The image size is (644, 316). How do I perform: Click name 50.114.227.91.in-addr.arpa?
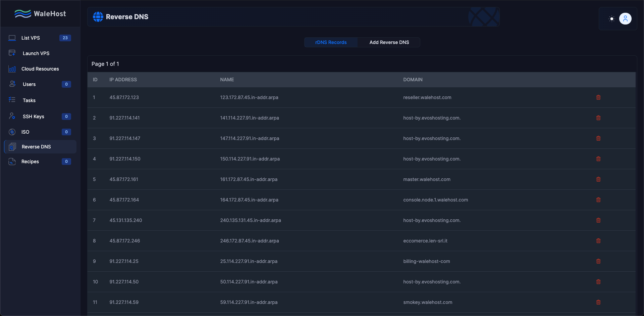pos(249,282)
